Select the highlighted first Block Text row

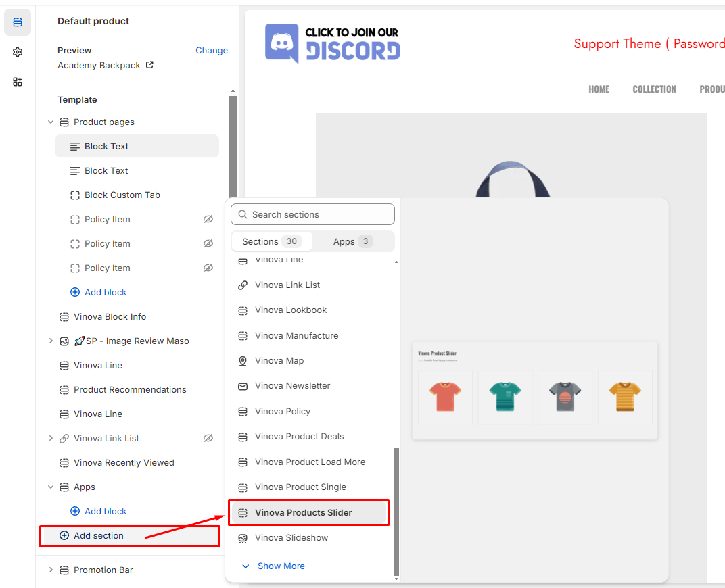pos(137,147)
